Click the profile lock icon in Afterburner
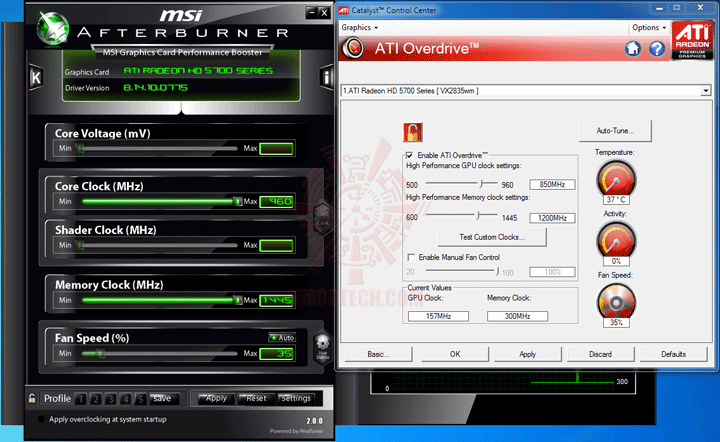The width and height of the screenshot is (720, 442). coord(32,398)
